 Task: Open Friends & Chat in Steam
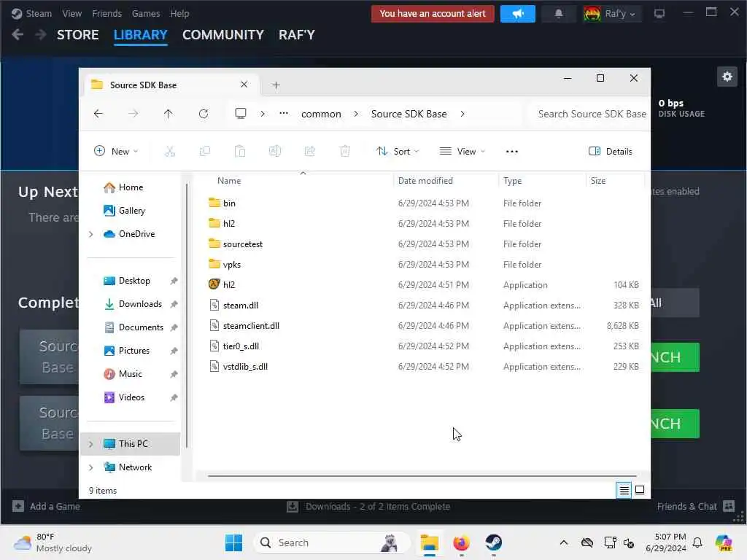pyautogui.click(x=695, y=506)
